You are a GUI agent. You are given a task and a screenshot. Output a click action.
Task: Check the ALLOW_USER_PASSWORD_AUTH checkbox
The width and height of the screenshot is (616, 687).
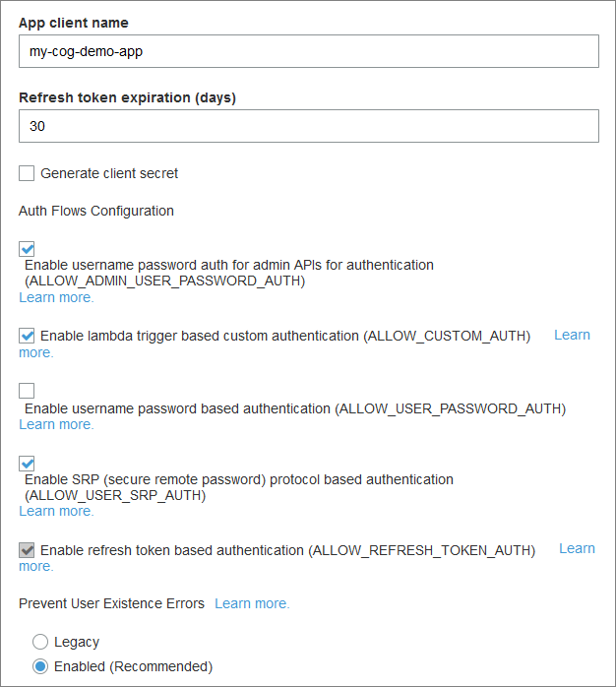(27, 391)
